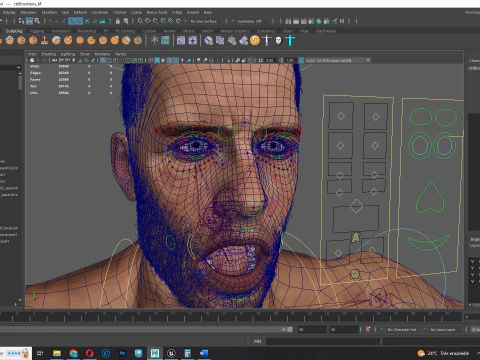Viewport: 480px width, 360px height.
Task: Open Unreal Engine from the taskbar
Action: [x=171, y=353]
